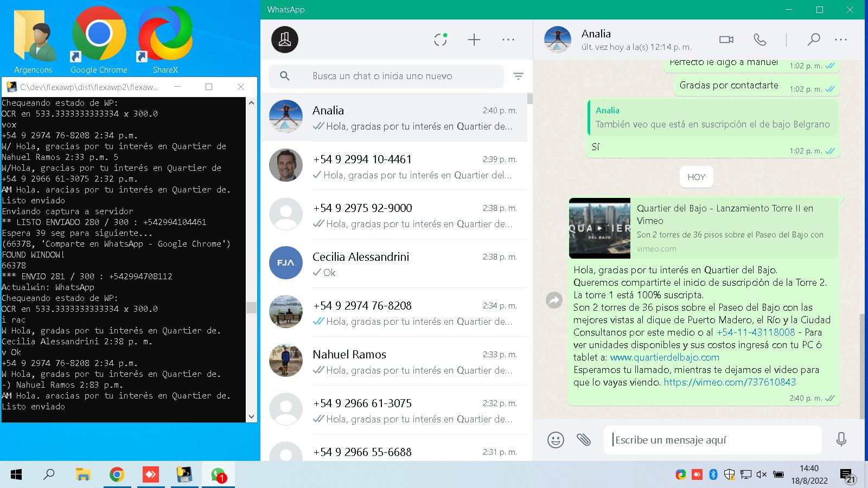Click the phone number +54-11-43118008 link
Screen dimensions: 868x488
point(756,332)
